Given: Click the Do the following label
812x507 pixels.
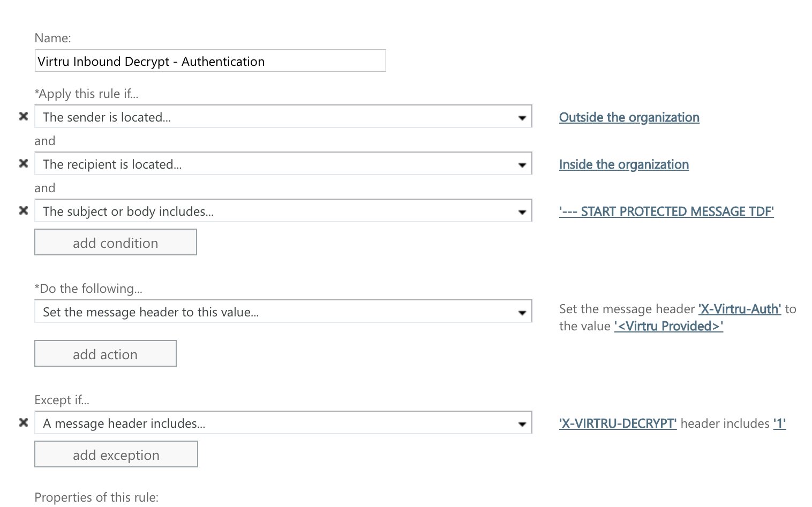Looking at the screenshot, I should pos(88,289).
